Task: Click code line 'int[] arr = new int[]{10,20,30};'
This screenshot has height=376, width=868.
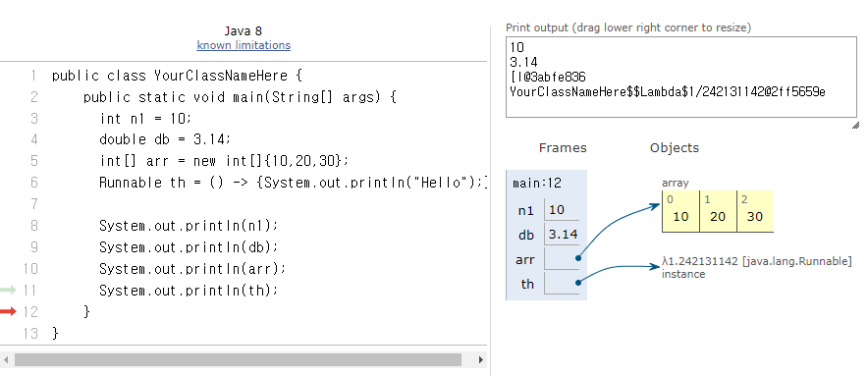Action: [x=224, y=161]
